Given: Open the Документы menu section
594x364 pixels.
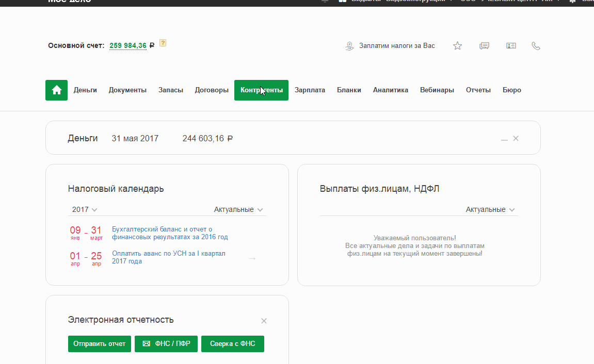Looking at the screenshot, I should pos(127,90).
